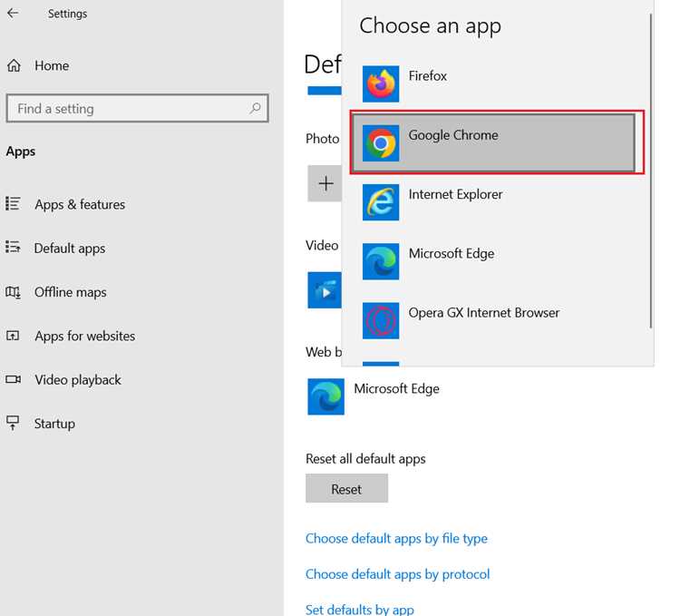Screen dimensions: 680x616
Task: Choose Firefox as the app
Action: [x=494, y=84]
